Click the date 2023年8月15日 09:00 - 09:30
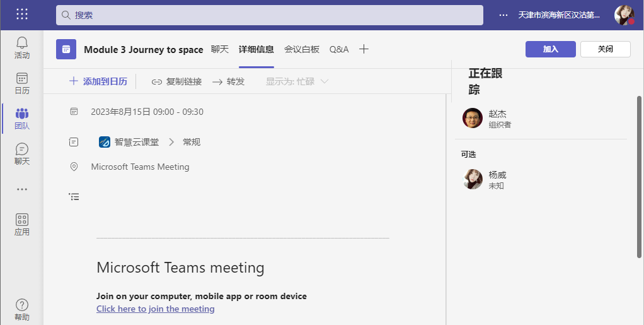 pos(147,112)
